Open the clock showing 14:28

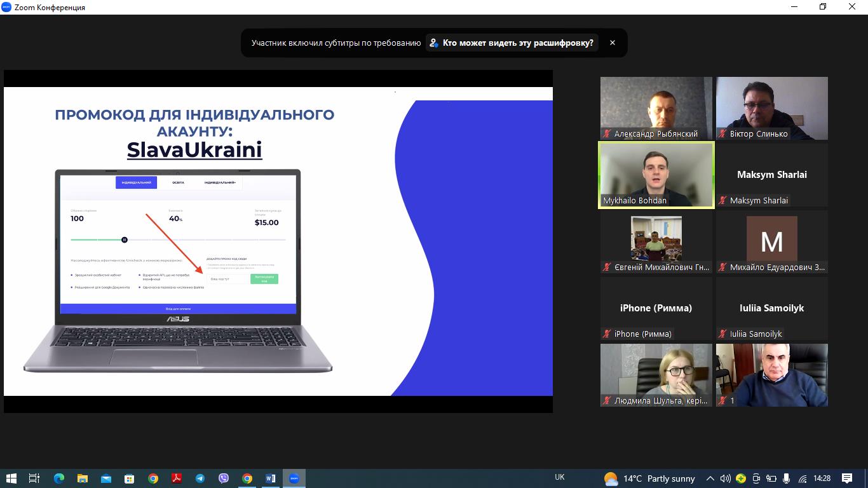(x=822, y=478)
